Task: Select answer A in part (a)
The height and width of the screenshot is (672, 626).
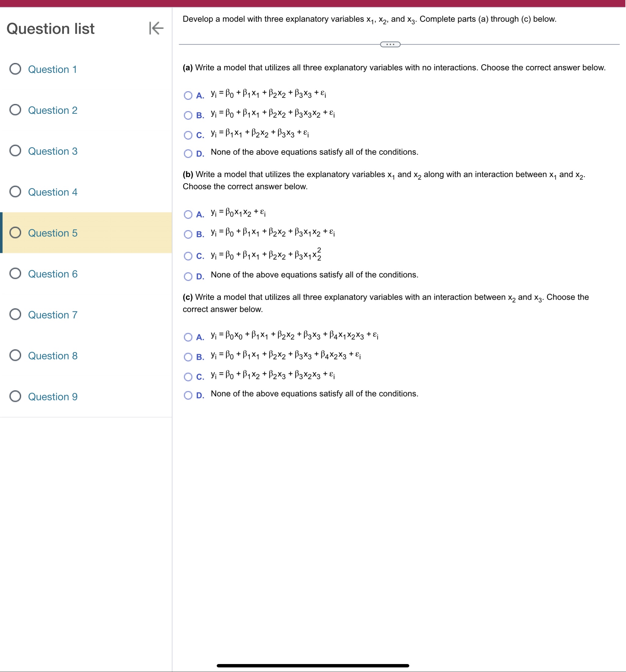Action: [189, 96]
